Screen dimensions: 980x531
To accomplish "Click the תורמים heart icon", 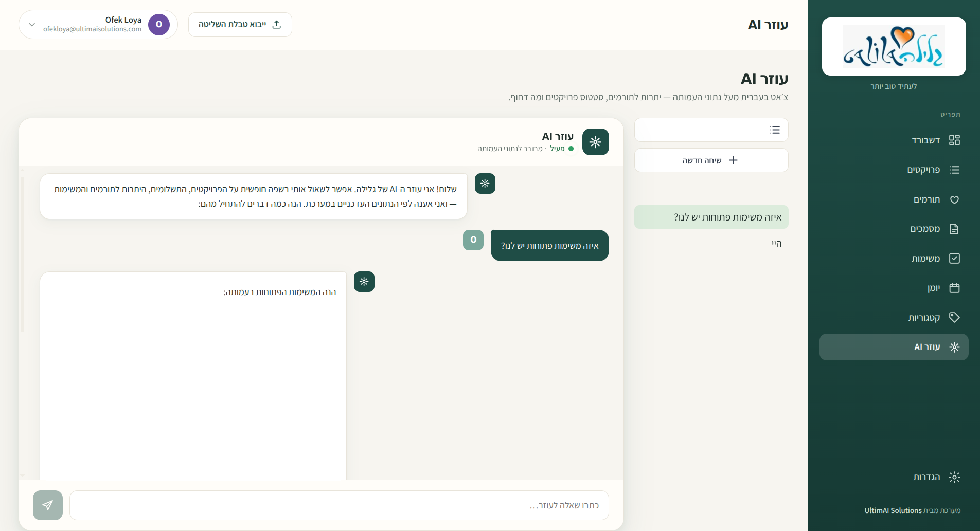I will (954, 199).
